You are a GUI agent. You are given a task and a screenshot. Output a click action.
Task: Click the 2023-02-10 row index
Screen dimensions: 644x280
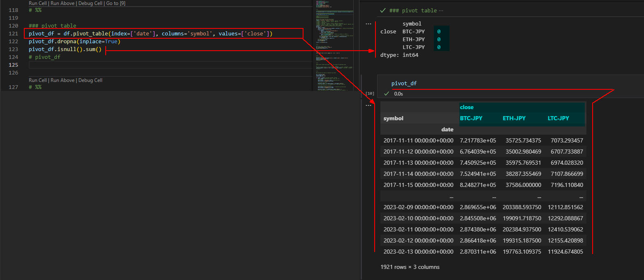(x=419, y=218)
